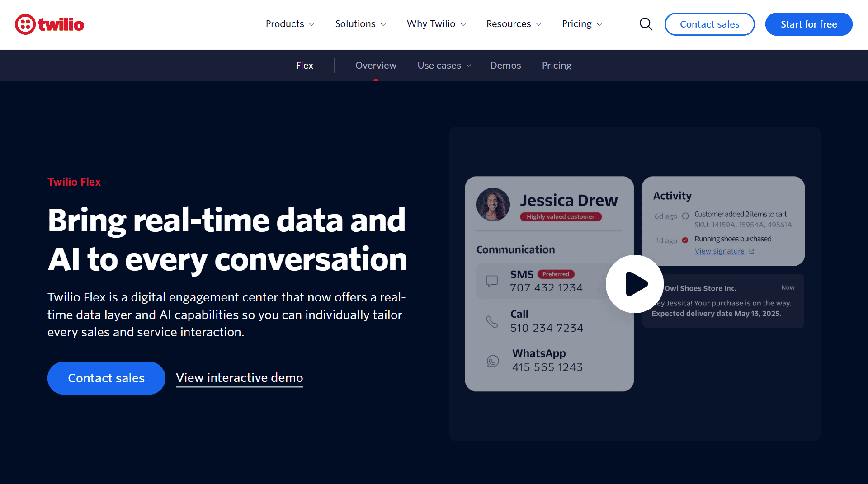868x484 pixels.
Task: Click the hero Contact sales button
Action: coord(106,378)
